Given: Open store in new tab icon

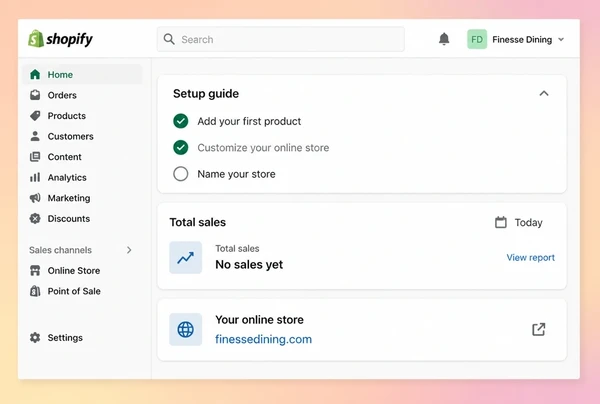Looking at the screenshot, I should tap(539, 329).
